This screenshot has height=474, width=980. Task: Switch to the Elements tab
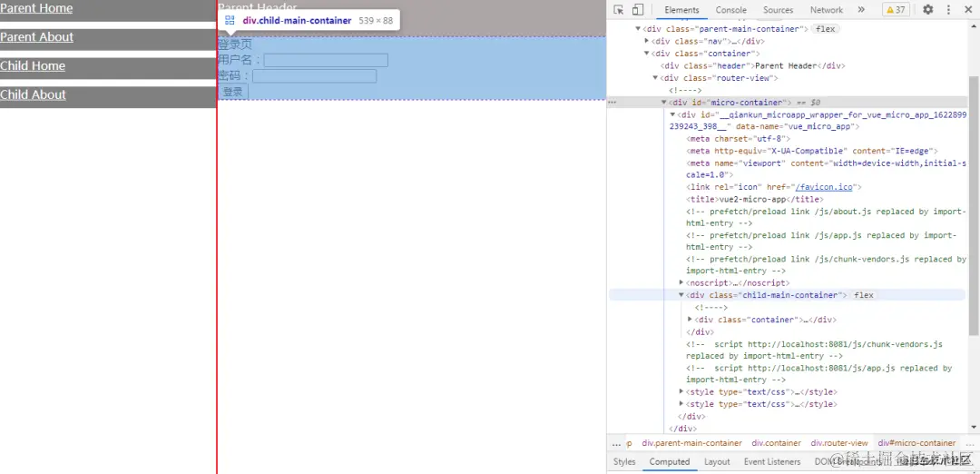coord(681,10)
